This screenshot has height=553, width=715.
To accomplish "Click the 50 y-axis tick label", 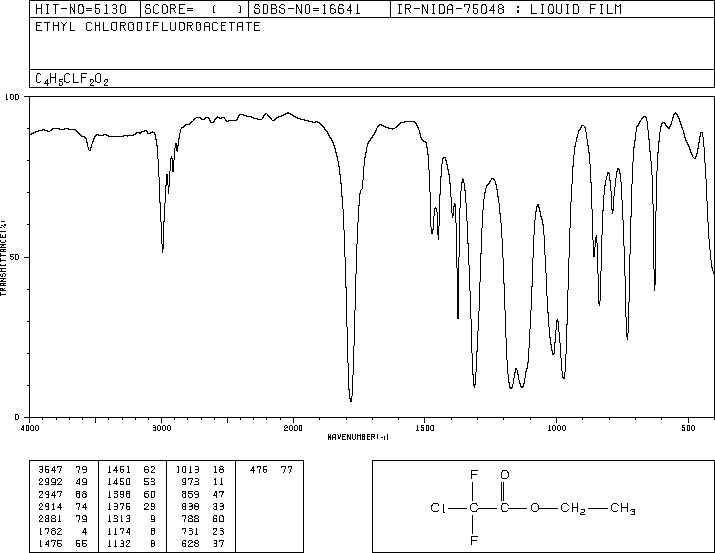I will [x=15, y=257].
